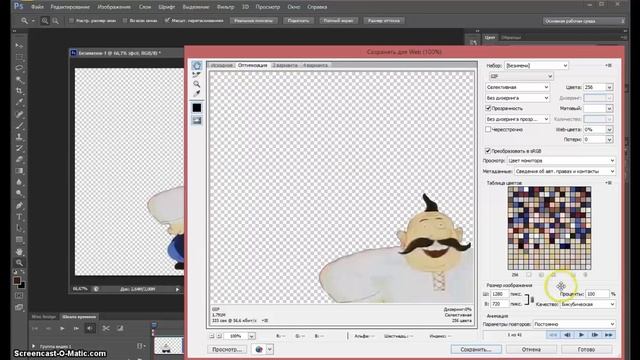
Task: Open the Набор preset dropdown
Action: click(x=536, y=65)
